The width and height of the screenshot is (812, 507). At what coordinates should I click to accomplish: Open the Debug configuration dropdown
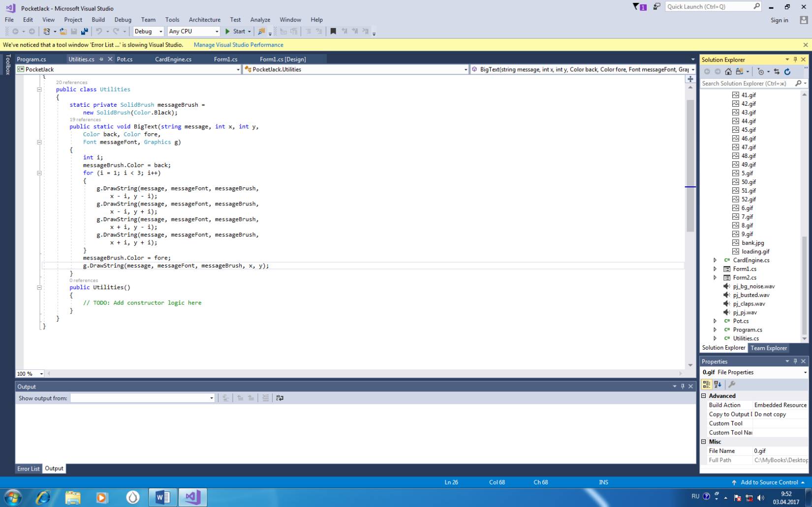pyautogui.click(x=148, y=31)
